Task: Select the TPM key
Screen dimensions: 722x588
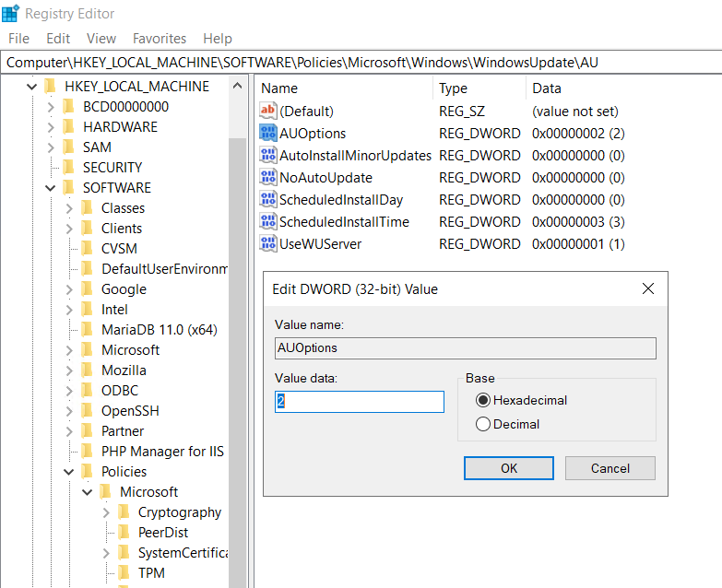Action: (151, 573)
